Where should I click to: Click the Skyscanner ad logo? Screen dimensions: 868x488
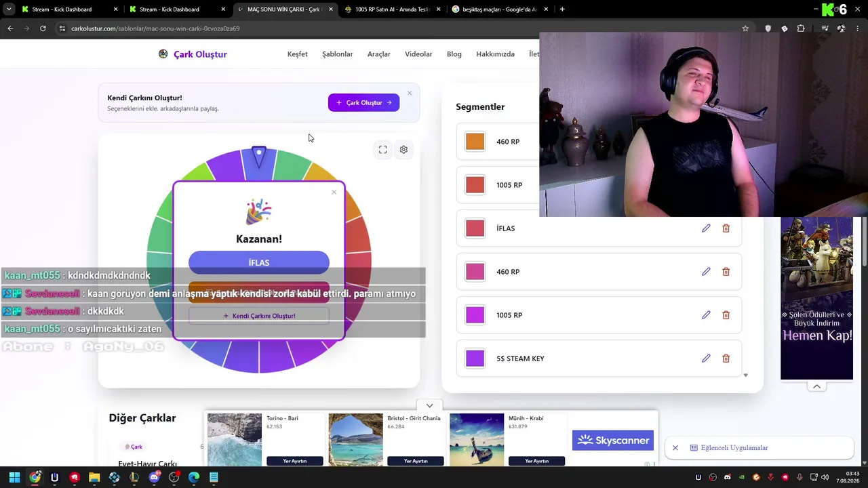point(613,441)
